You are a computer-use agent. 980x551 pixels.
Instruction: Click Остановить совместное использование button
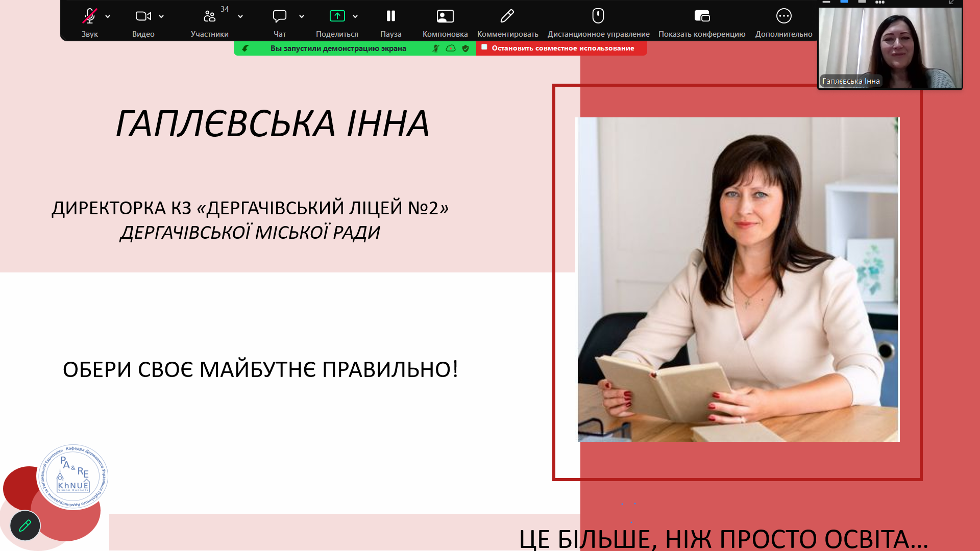[x=561, y=48]
